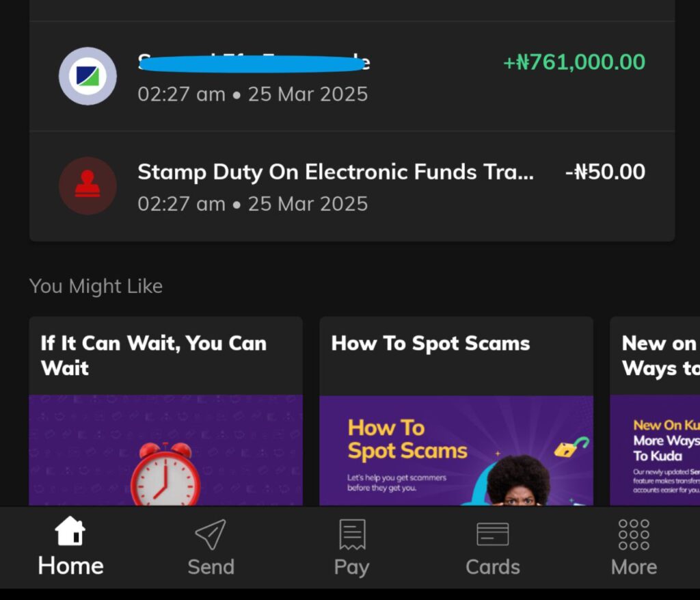Tap the "You Might Like" section heading

click(x=96, y=286)
